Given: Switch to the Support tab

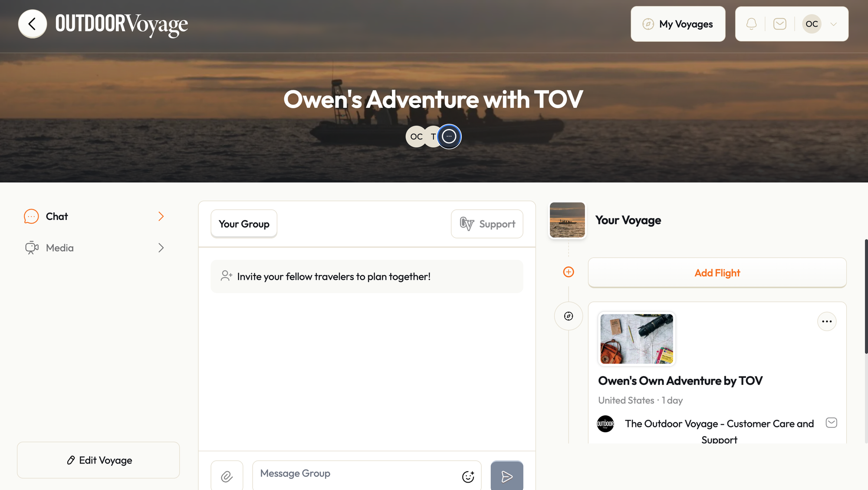Looking at the screenshot, I should point(487,224).
